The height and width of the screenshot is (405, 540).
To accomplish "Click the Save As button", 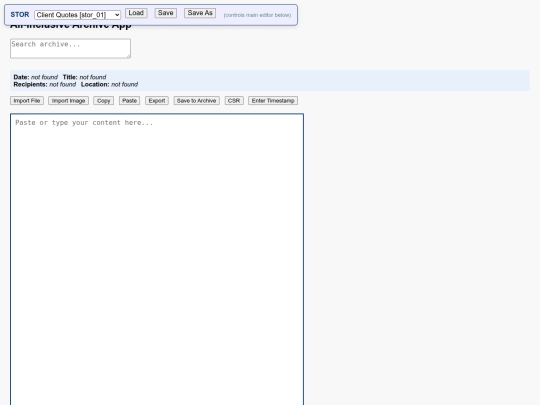I will pos(200,13).
